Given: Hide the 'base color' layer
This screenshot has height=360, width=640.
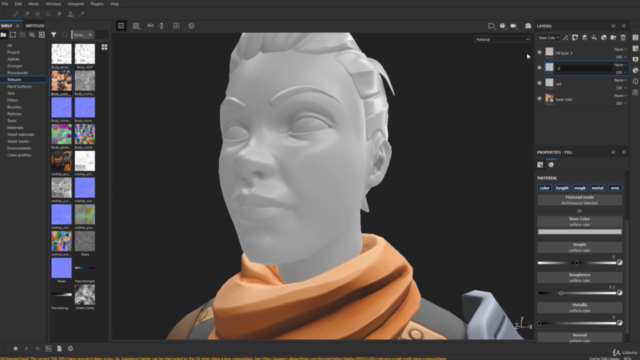Looking at the screenshot, I should pyautogui.click(x=539, y=98).
